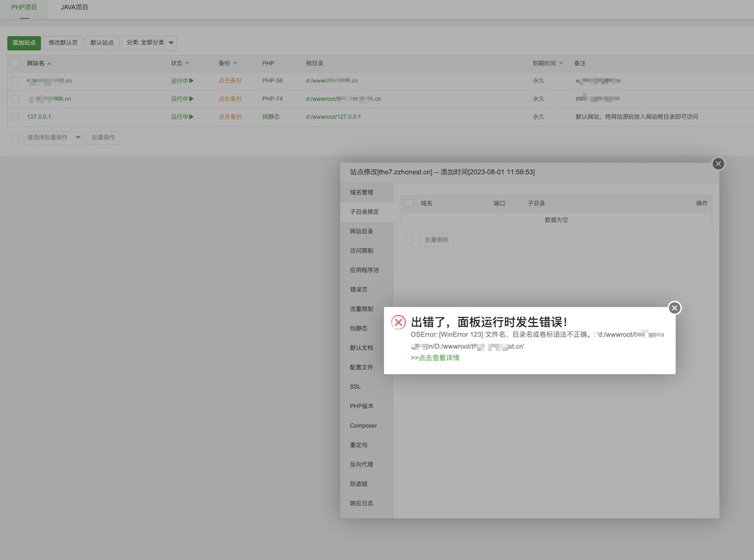The width and height of the screenshot is (754, 560).
Task: Open 应用程序池 in dialog sidebar
Action: pos(367,270)
